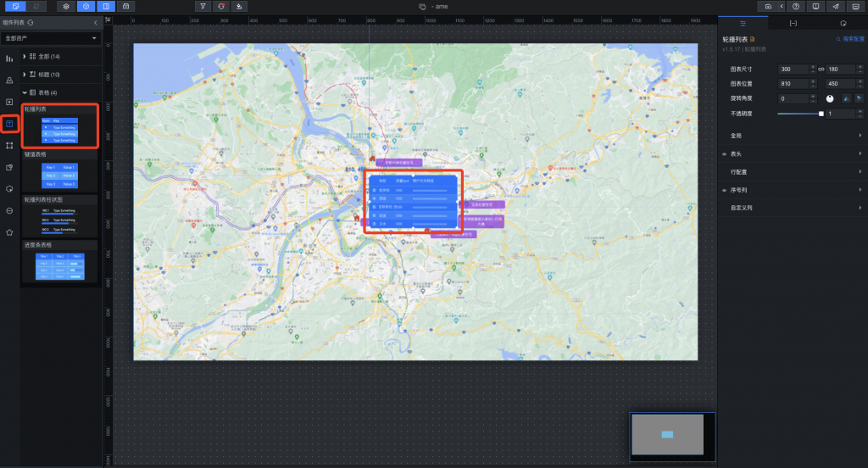The height and width of the screenshot is (468, 868).
Task: Toggle the aspect ratio lock link icon
Action: click(x=821, y=70)
